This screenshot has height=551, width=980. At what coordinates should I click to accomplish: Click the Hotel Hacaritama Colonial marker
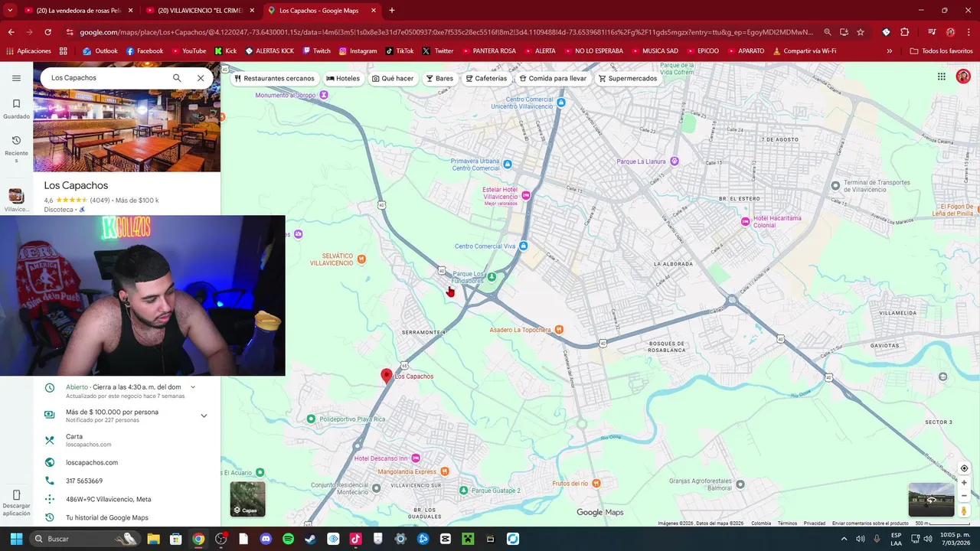(x=745, y=221)
